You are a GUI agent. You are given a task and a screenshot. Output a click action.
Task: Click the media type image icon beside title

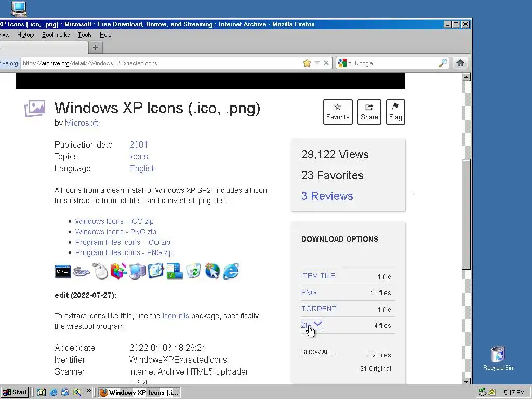(x=35, y=109)
